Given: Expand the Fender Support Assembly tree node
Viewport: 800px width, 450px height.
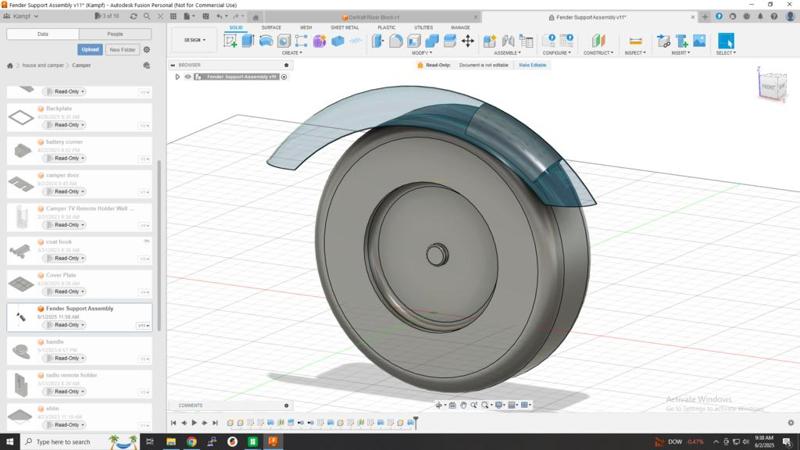Looking at the screenshot, I should 178,77.
